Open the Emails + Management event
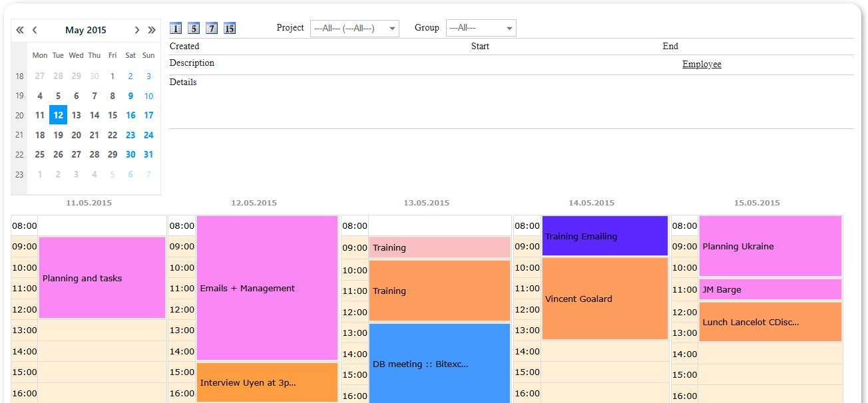 (x=268, y=288)
